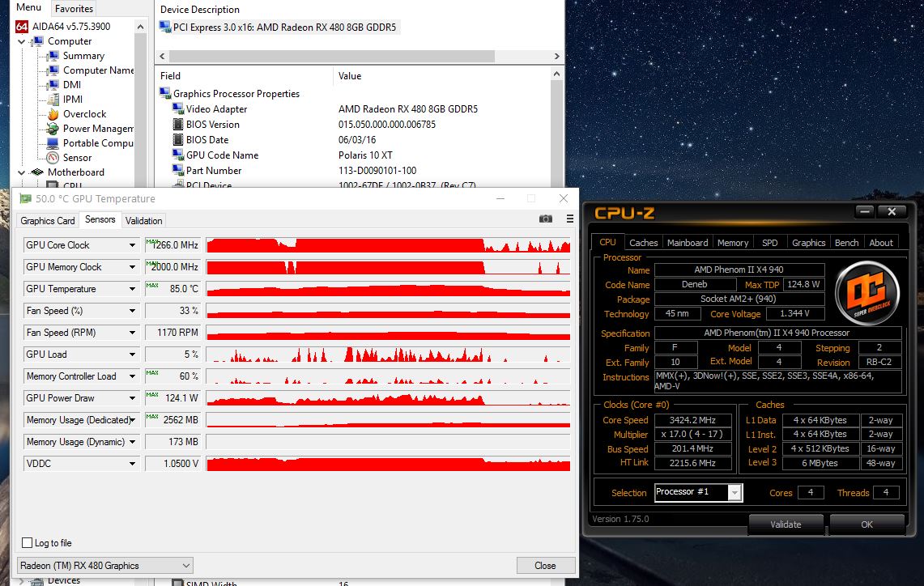Switch to the SPD tab in CPU-Z
The image size is (924, 586).
coord(769,243)
